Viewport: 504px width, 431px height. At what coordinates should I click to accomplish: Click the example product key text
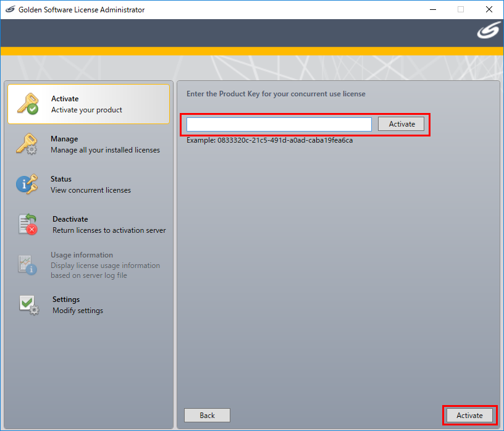pos(269,140)
